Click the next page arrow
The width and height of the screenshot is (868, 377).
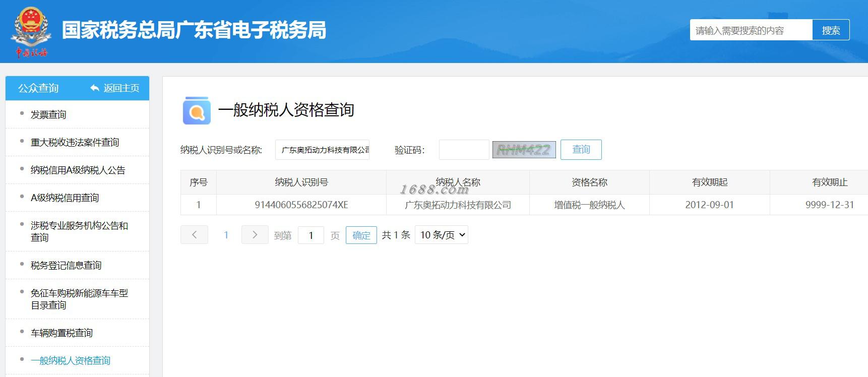tap(255, 235)
